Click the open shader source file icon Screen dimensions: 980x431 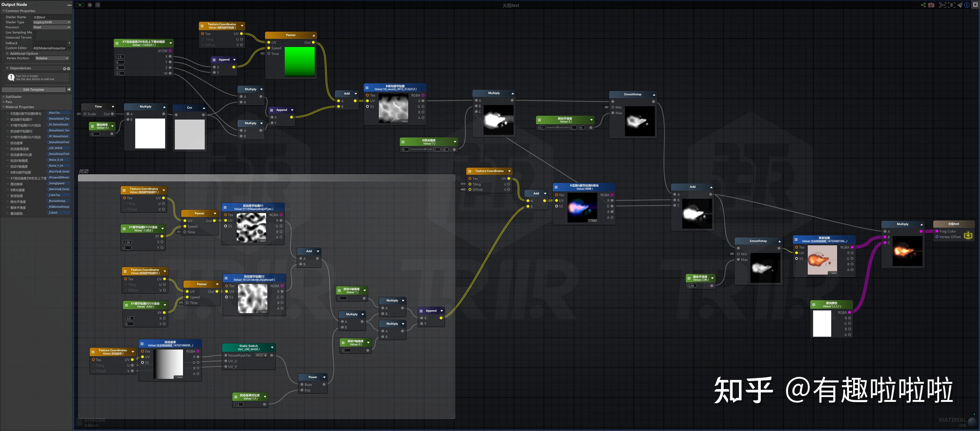pos(98,5)
